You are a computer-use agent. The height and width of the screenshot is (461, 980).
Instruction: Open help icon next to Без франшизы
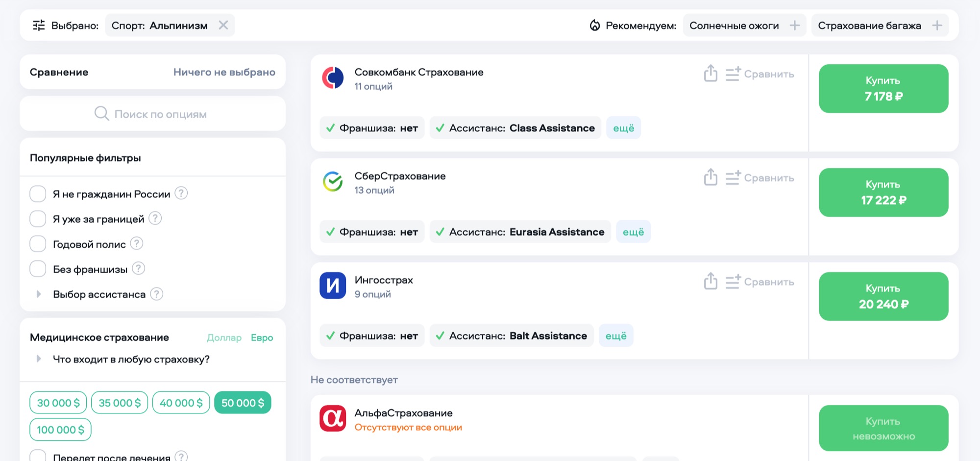coord(139,268)
